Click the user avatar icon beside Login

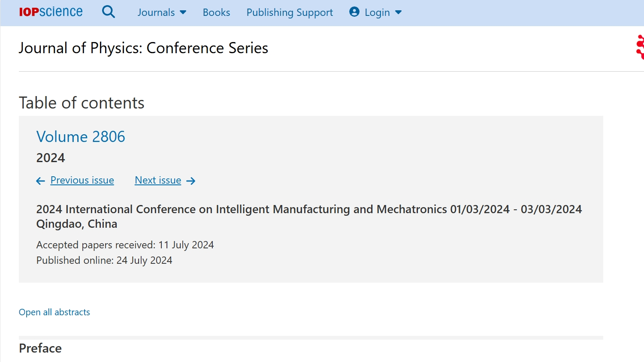pos(354,12)
